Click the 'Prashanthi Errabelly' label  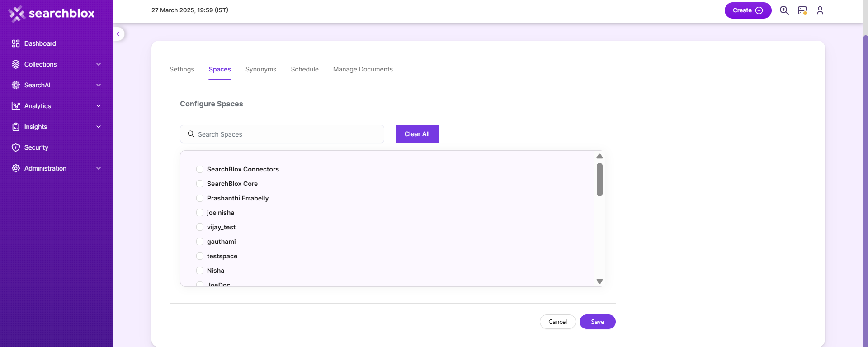pyautogui.click(x=238, y=198)
